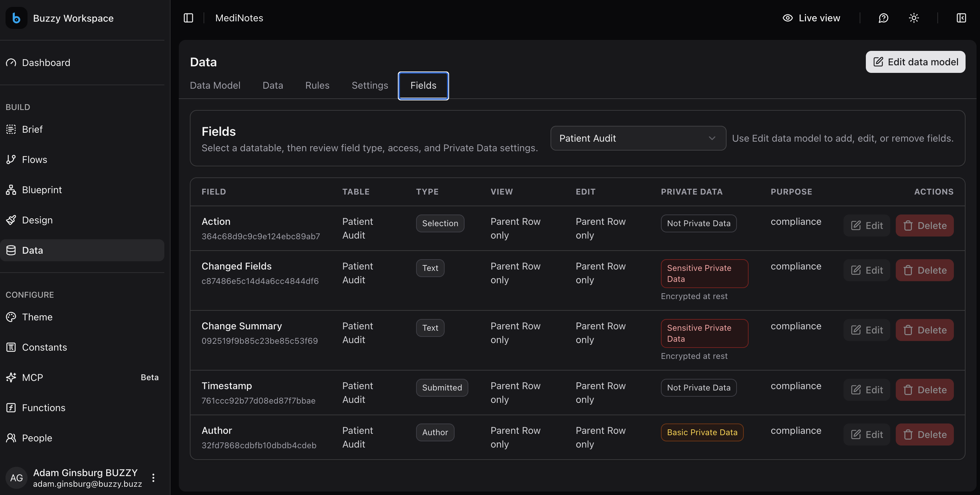The height and width of the screenshot is (495, 980).
Task: Switch theme with the sun icon
Action: pyautogui.click(x=914, y=18)
